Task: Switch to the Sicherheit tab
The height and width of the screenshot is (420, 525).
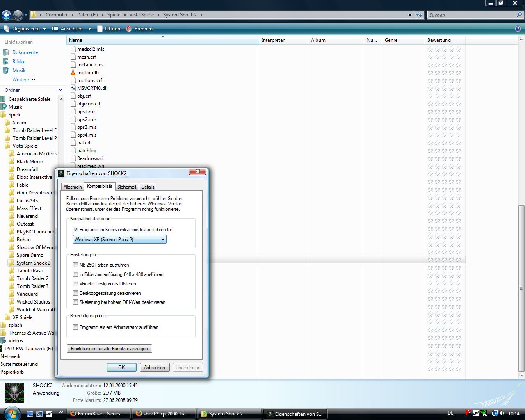Action: [x=127, y=187]
